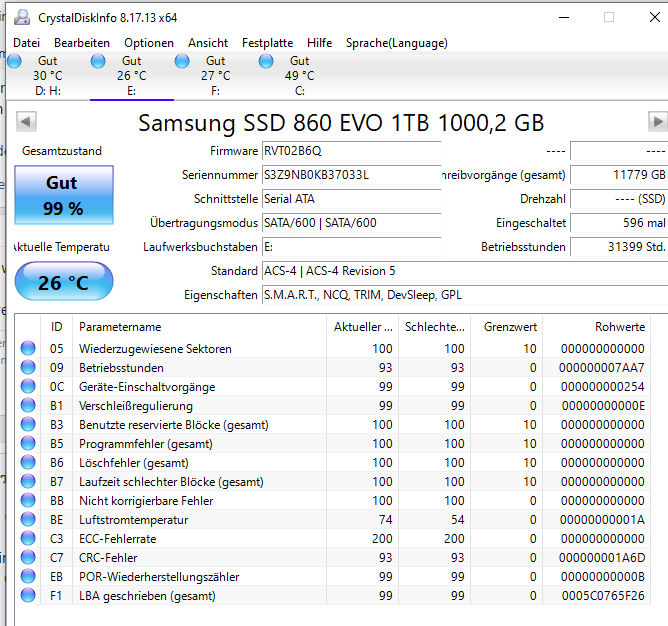Click the CrystalDiskInfo title bar icon
Viewport: 668px width, 626px height.
click(x=22, y=17)
